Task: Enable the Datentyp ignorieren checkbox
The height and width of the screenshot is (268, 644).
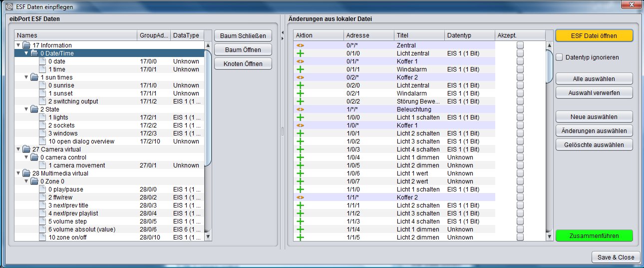Action: point(560,57)
